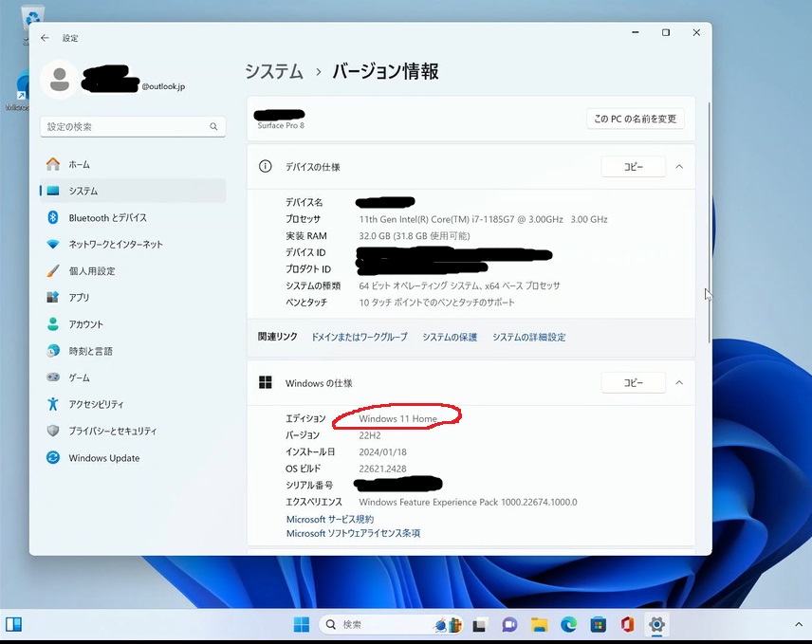
Task: Open Bluetooth とデバイス settings
Action: (133, 217)
